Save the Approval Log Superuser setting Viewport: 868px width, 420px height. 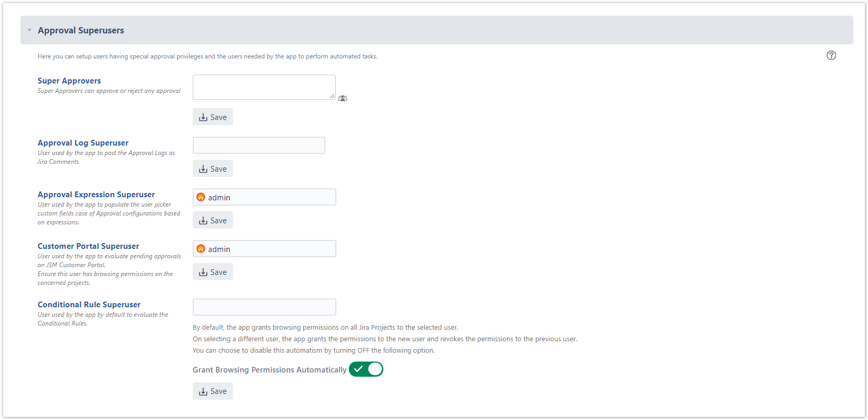point(213,169)
